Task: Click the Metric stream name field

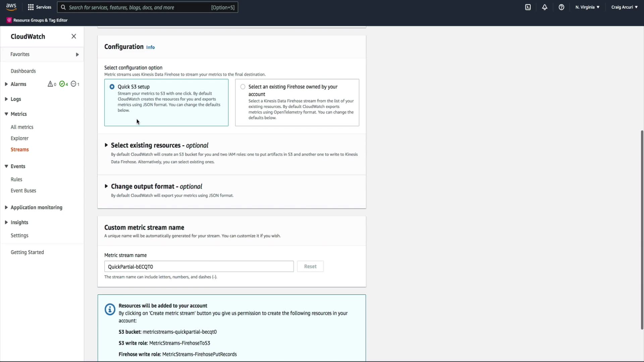Action: pyautogui.click(x=199, y=266)
